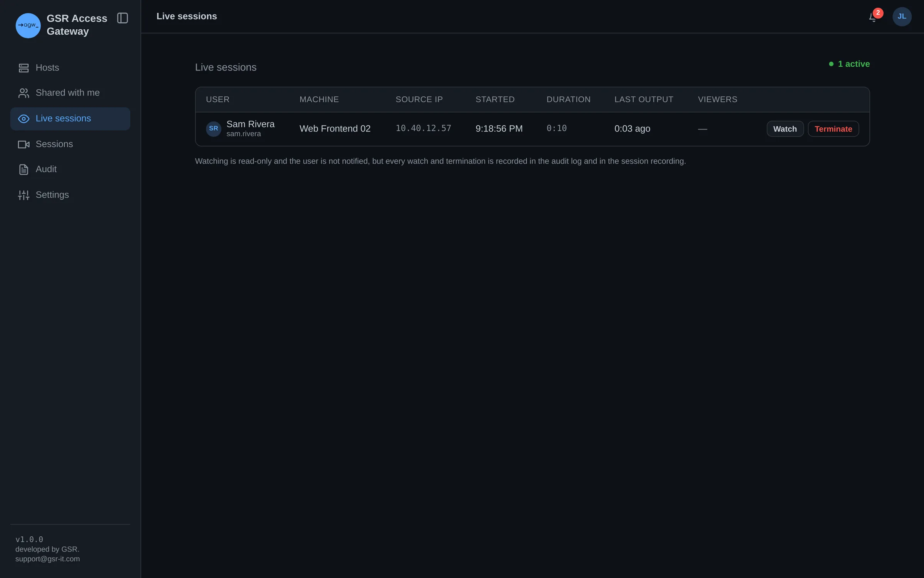Viewport: 924px width, 578px height.
Task: Click the Audit document icon
Action: pyautogui.click(x=23, y=169)
